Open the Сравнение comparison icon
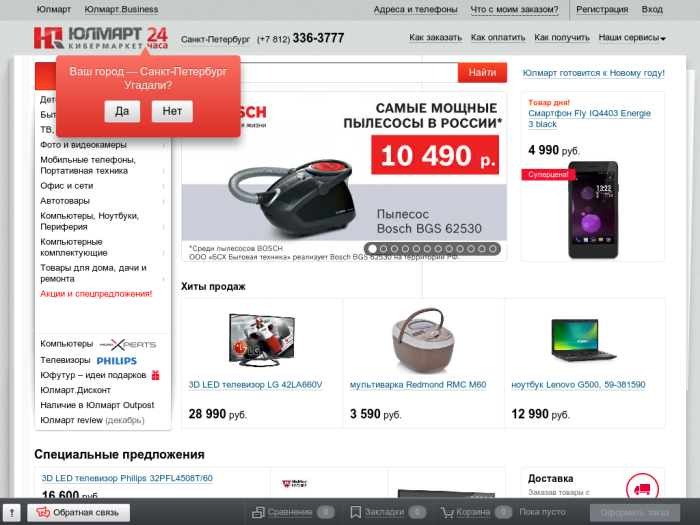Screen dimensions: 700x525 (258, 512)
